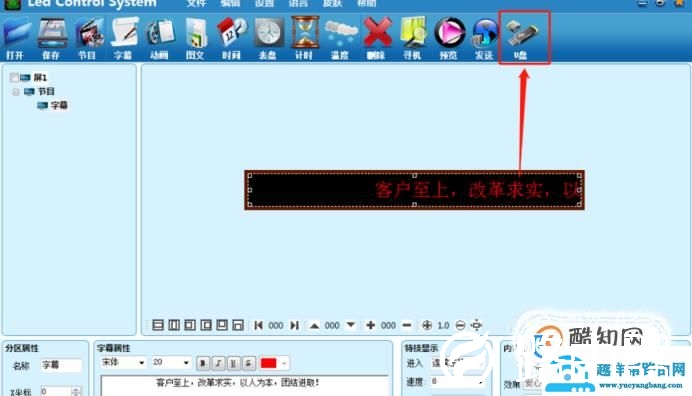Viewport: 692px width, 396px height.
Task: Toggle Strikethrough formatting button
Action: (x=249, y=363)
